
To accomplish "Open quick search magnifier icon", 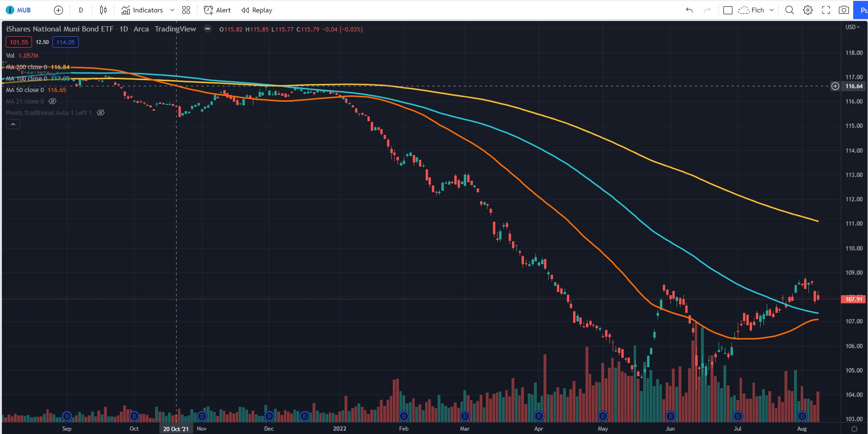I will pyautogui.click(x=789, y=10).
